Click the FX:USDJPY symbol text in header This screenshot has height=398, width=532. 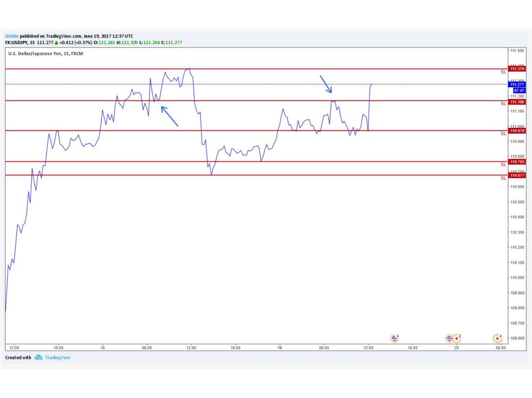pyautogui.click(x=19, y=42)
